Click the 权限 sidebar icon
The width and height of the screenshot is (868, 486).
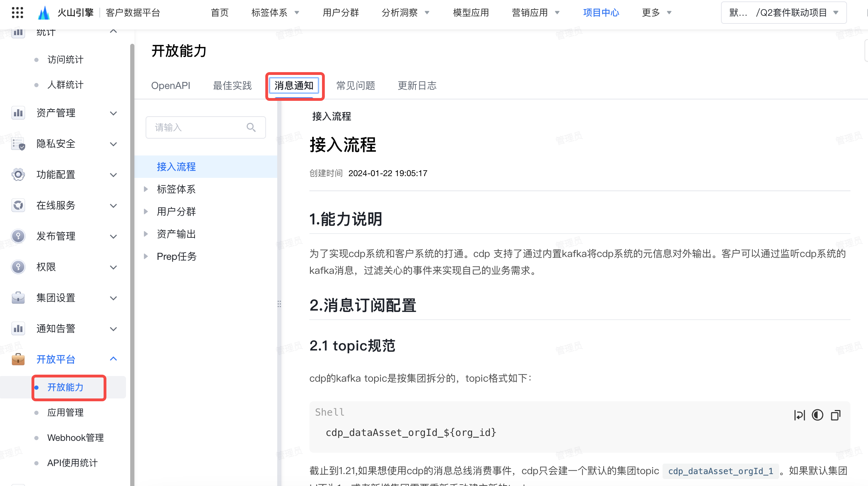[18, 267]
